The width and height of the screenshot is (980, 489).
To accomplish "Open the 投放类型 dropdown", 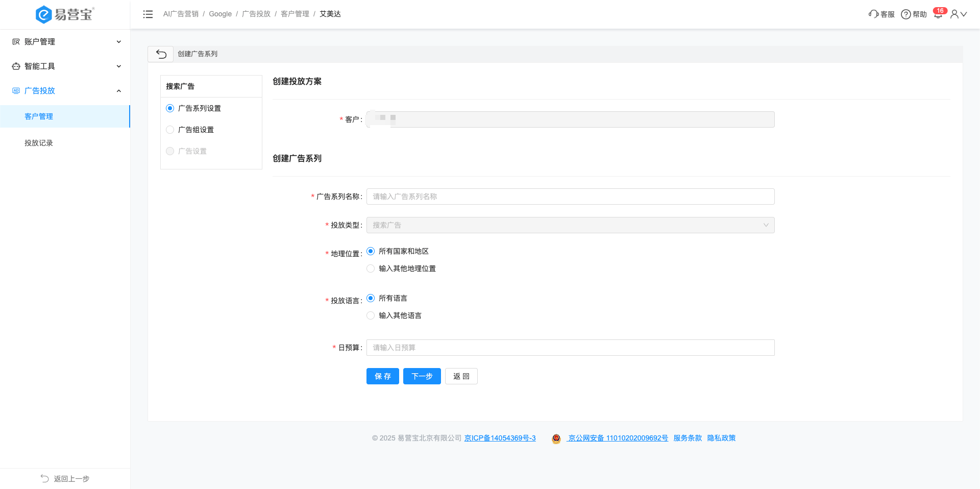I will pos(570,225).
